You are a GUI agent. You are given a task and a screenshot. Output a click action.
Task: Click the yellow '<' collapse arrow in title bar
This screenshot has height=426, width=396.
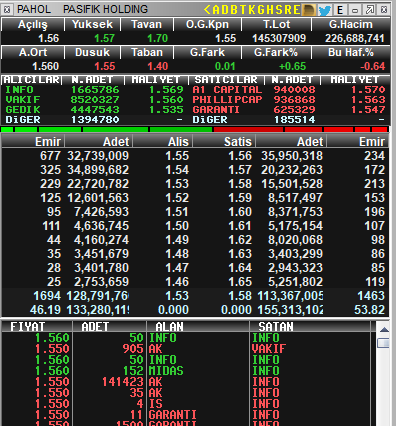pyautogui.click(x=207, y=10)
